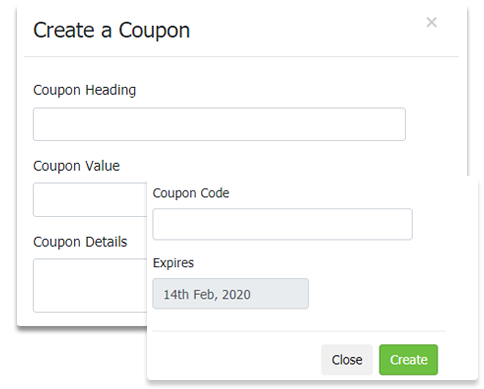Dismiss the dialog using the X icon
The height and width of the screenshot is (389, 484).
pyautogui.click(x=431, y=22)
